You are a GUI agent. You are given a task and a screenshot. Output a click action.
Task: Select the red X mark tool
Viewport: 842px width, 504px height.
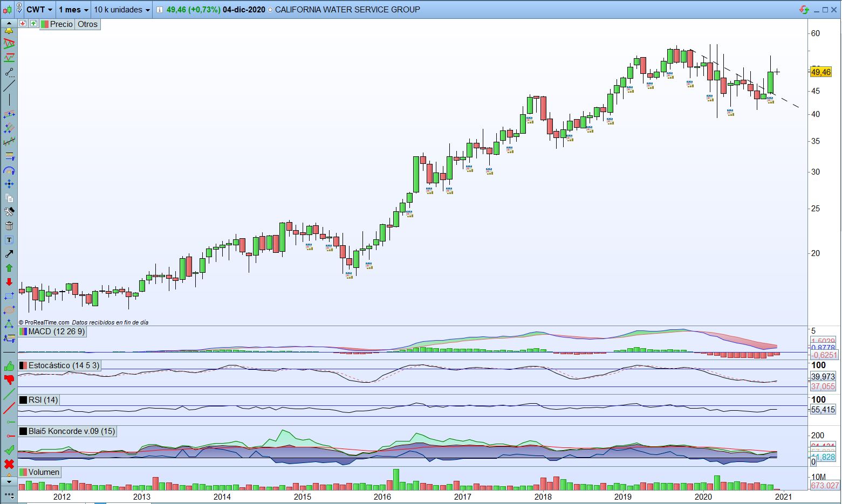click(x=9, y=464)
